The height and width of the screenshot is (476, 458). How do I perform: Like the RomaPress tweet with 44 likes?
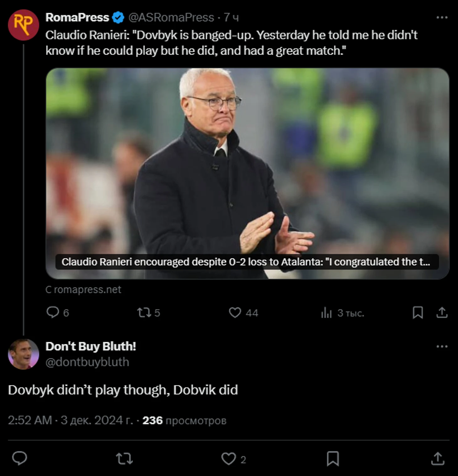(x=235, y=313)
